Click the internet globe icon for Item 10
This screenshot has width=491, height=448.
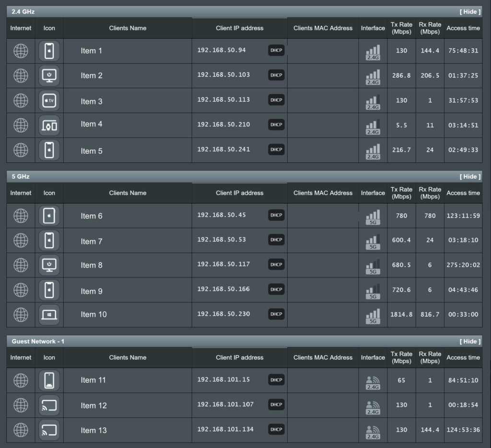coord(21,314)
